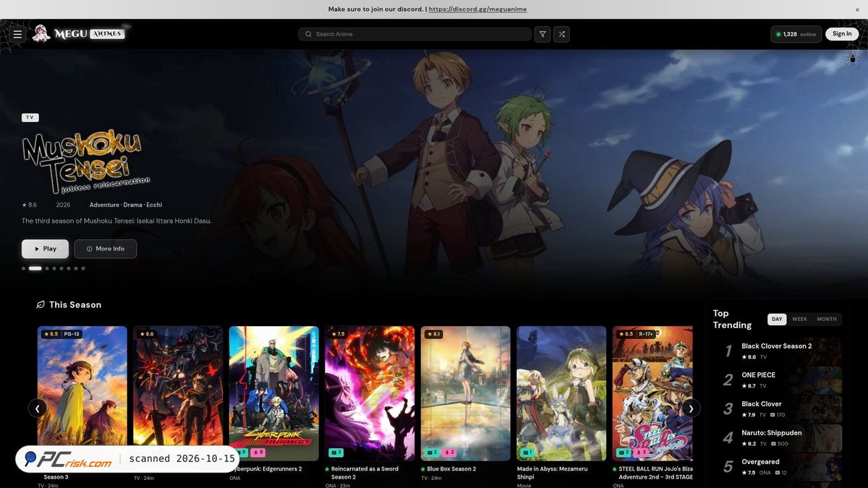
Task: Click the Megu Animes logo
Action: click(82, 33)
